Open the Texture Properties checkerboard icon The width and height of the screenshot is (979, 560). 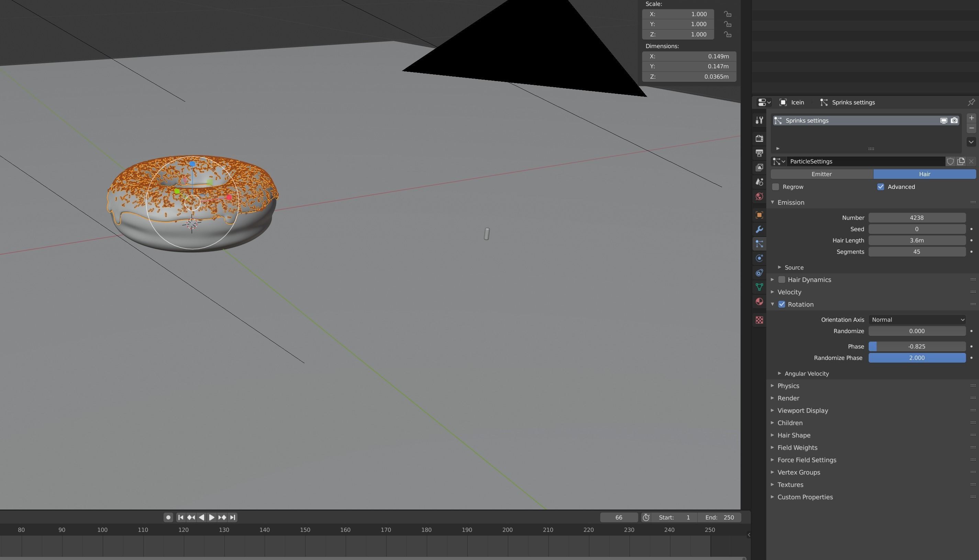(x=759, y=320)
